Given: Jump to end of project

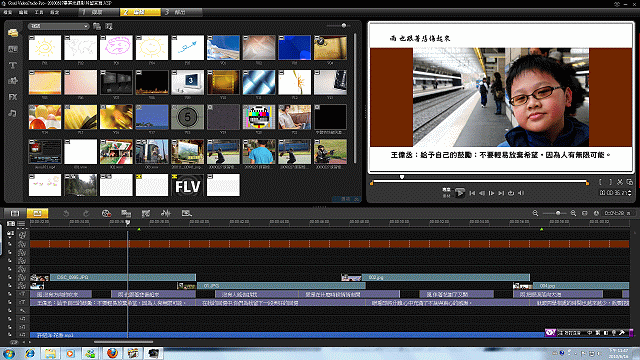Looking at the screenshot, I should [x=501, y=193].
